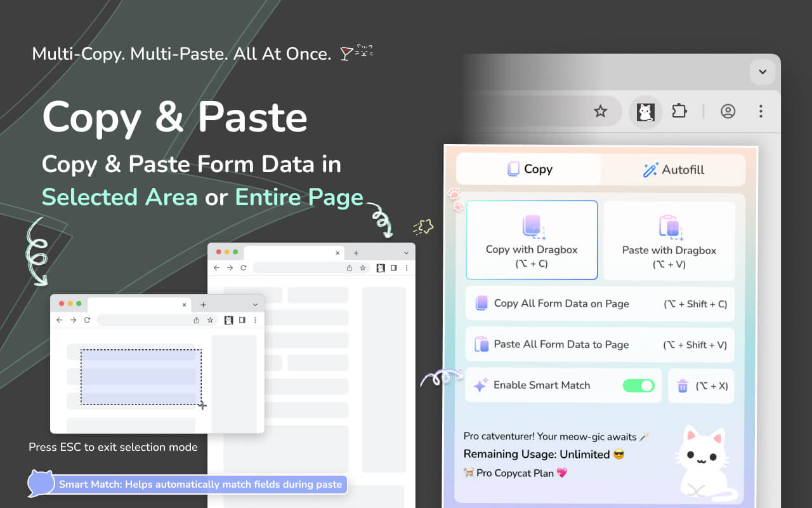
Task: Open Chrome's three-dot menu
Action: (761, 111)
